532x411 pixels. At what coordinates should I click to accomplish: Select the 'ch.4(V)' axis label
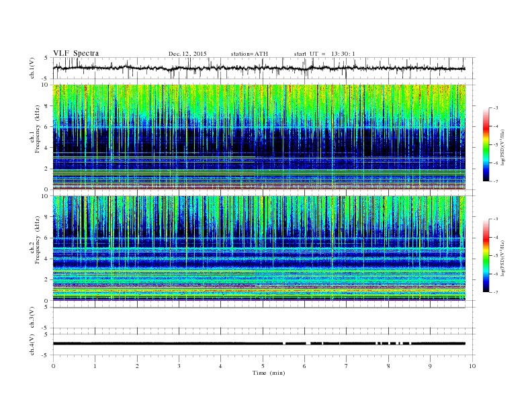(x=32, y=345)
